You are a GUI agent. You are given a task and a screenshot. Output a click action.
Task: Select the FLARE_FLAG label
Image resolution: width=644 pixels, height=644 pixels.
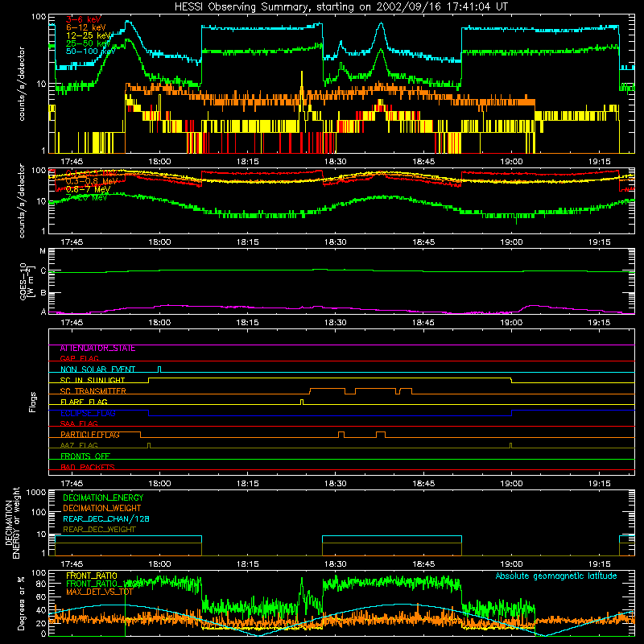tap(84, 402)
